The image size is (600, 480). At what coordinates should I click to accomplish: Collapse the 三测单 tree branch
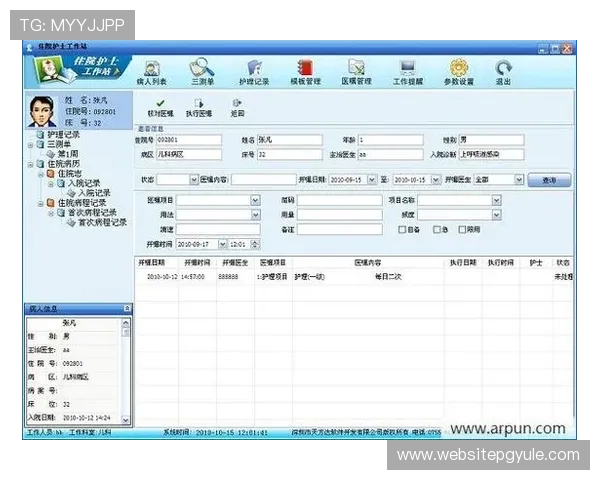pos(30,145)
